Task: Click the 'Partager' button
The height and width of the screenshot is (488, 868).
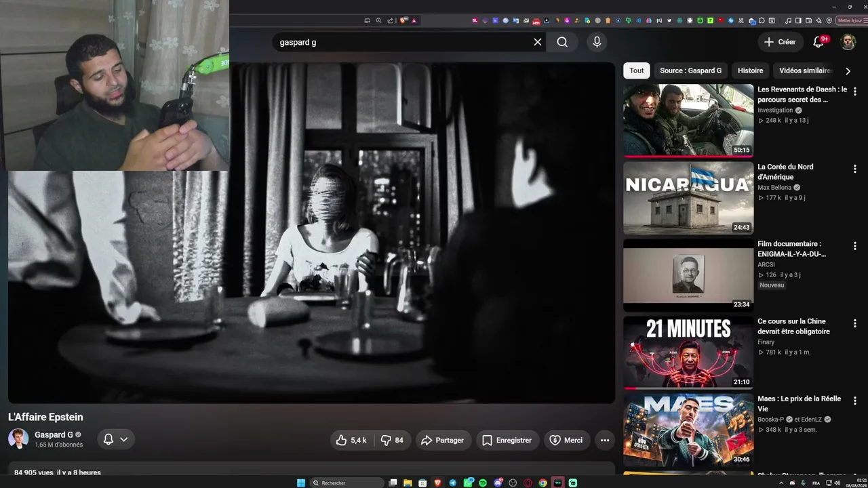Action: click(442, 441)
